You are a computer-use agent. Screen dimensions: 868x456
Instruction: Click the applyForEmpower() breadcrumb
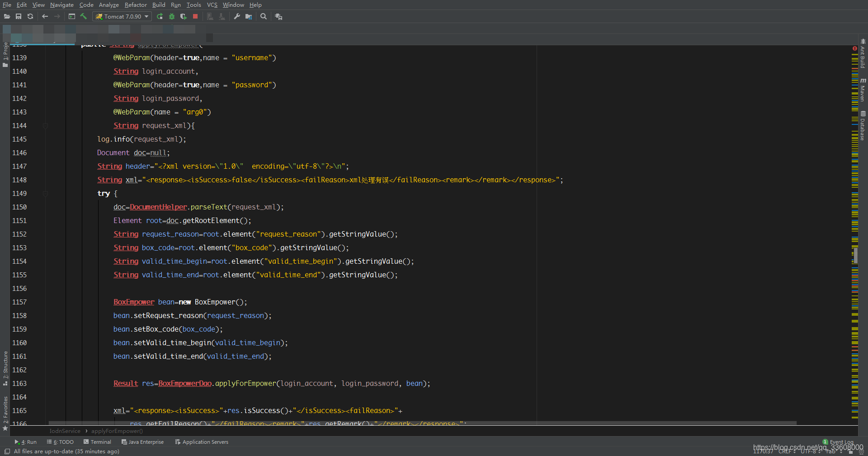click(x=117, y=431)
